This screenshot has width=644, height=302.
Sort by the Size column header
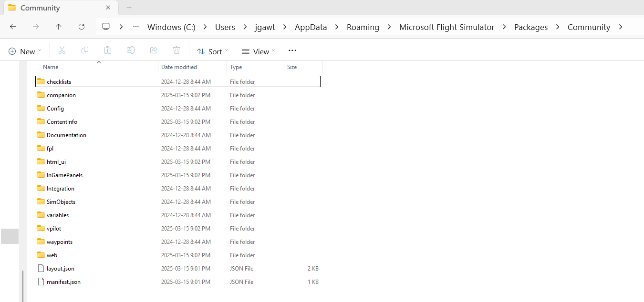[x=291, y=67]
